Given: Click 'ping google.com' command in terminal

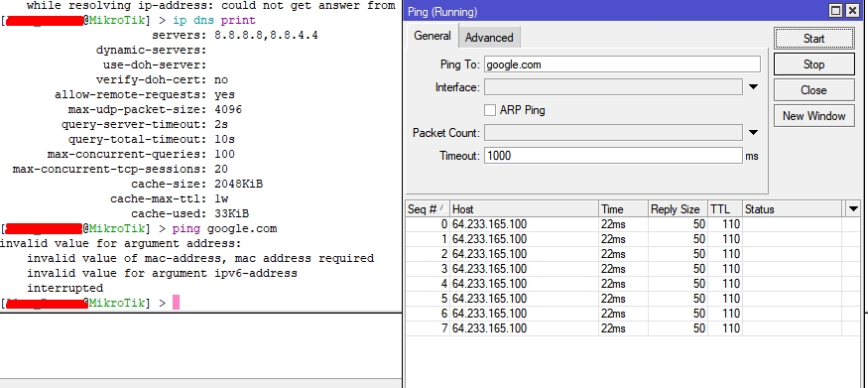Looking at the screenshot, I should (225, 228).
